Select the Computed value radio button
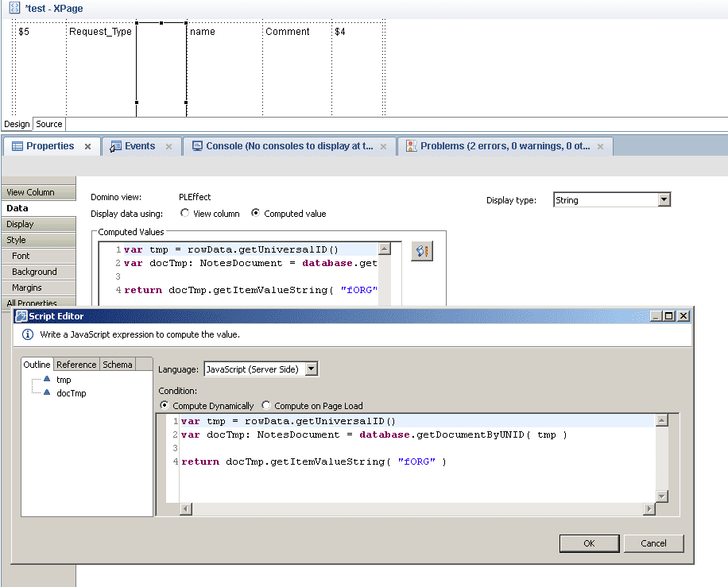 point(256,213)
